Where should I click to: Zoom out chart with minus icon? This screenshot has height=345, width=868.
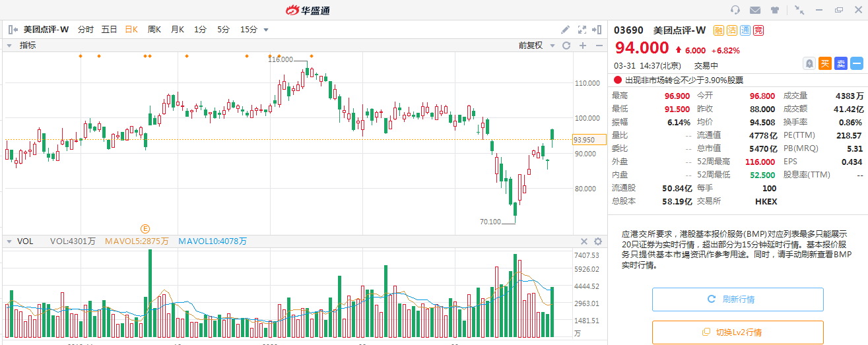click(599, 46)
